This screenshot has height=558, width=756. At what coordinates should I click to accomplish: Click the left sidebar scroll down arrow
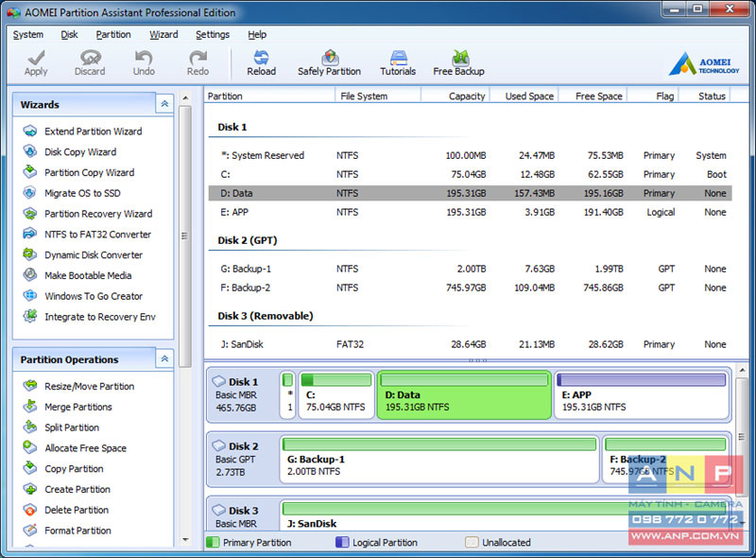[x=185, y=540]
